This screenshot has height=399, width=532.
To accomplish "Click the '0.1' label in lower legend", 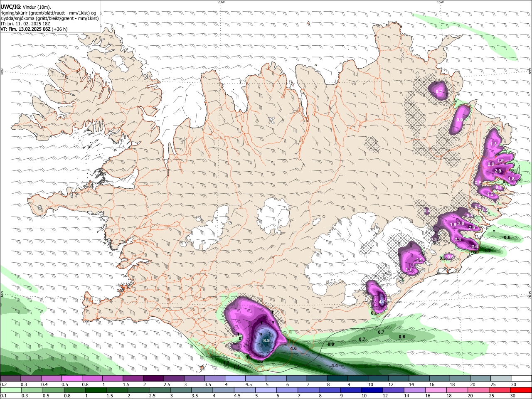I will [x=3, y=396].
